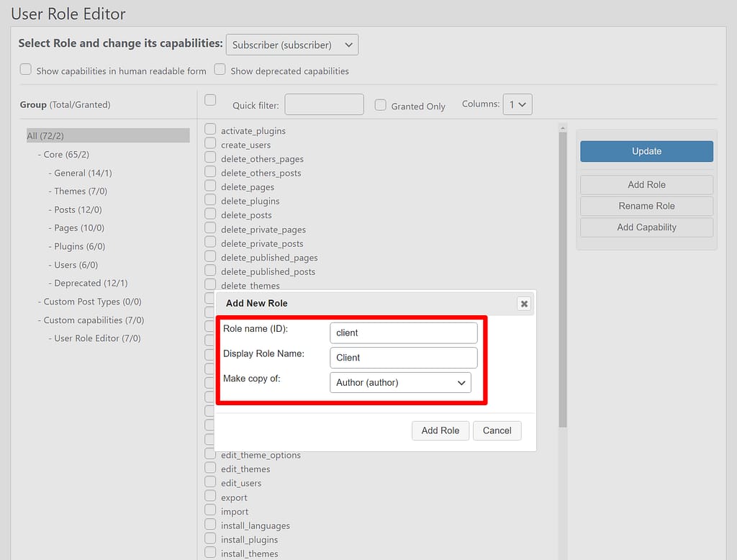
Task: Check the delete_private_pages capability
Action: (210, 228)
